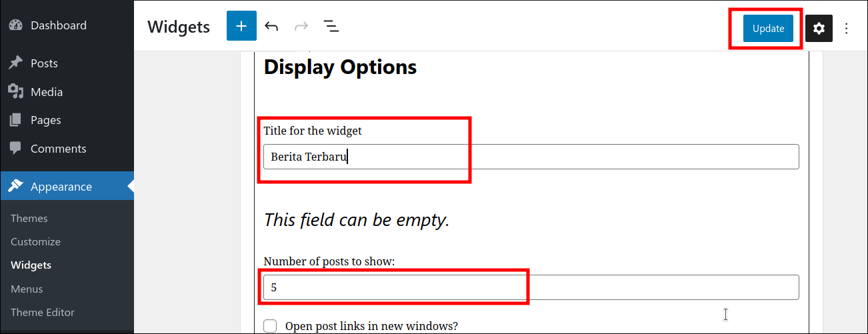
Task: Click the widget title text field
Action: (531, 157)
